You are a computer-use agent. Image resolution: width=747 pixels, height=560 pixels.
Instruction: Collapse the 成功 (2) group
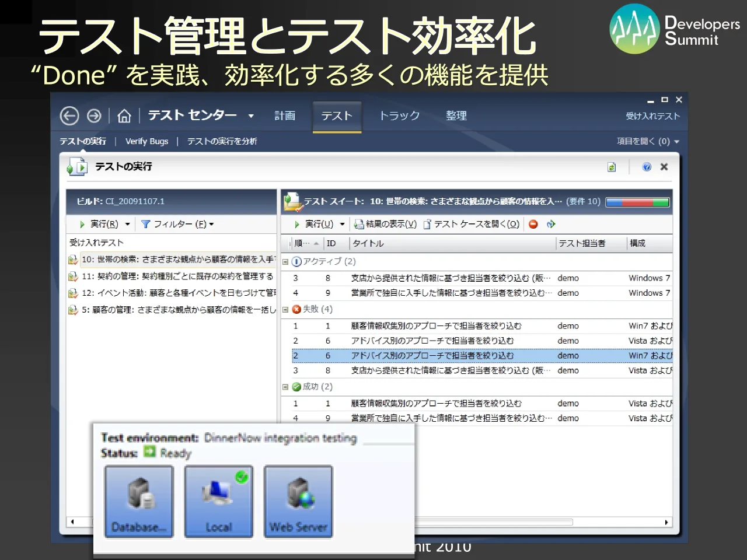click(285, 387)
